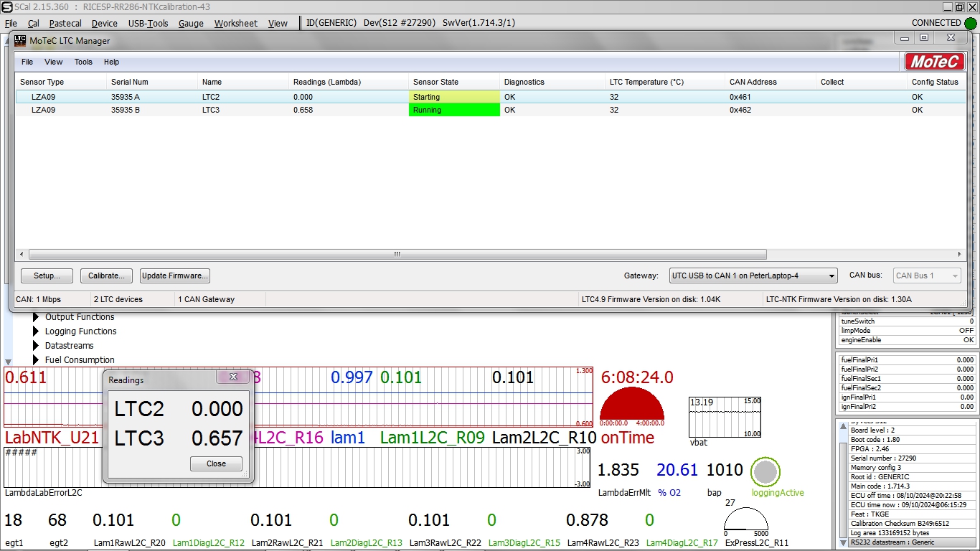
Task: Click CAN Address column header
Action: coord(770,82)
